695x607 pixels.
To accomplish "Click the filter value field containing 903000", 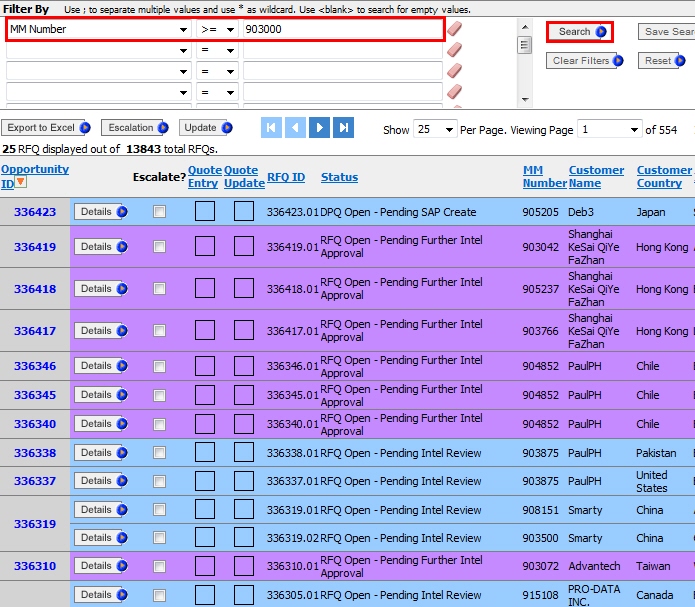I will coord(342,29).
